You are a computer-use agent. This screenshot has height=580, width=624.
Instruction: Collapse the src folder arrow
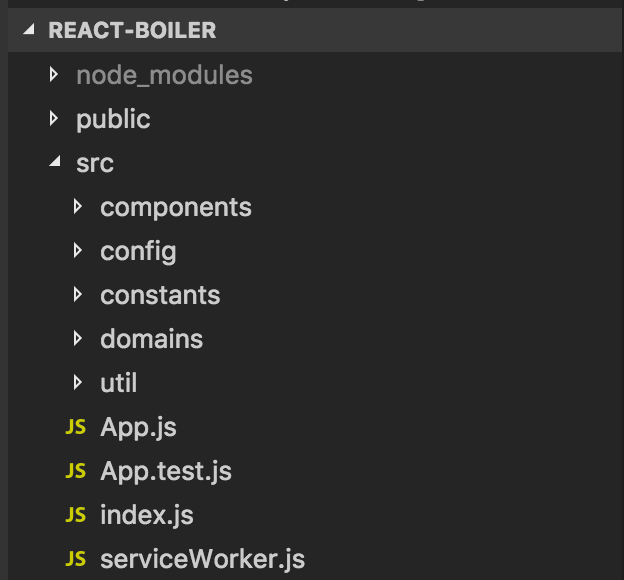(x=54, y=163)
